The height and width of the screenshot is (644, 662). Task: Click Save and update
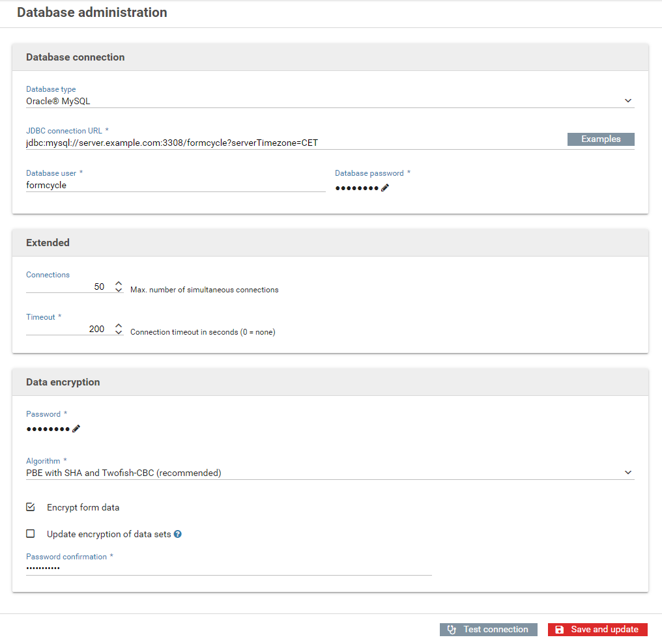tap(597, 630)
